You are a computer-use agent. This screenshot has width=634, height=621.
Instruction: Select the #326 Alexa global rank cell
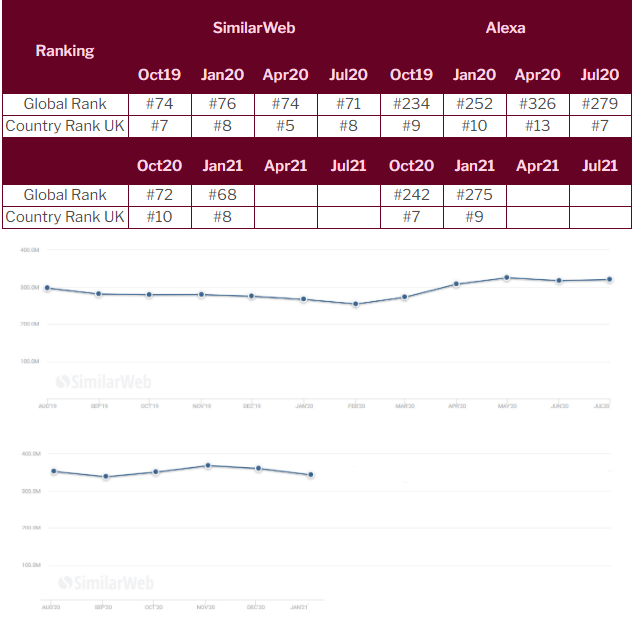(538, 104)
